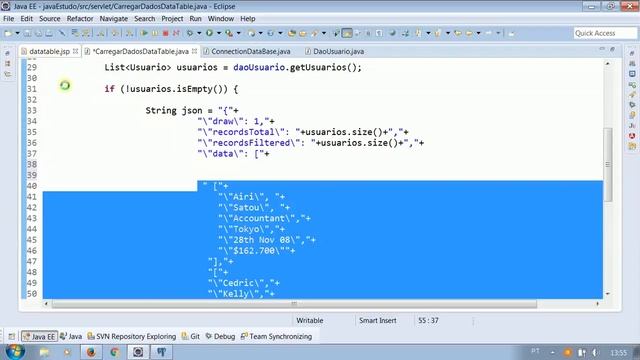Close the CarregarDadosDataTable.java tab
The width and height of the screenshot is (640, 360).
coord(194,51)
